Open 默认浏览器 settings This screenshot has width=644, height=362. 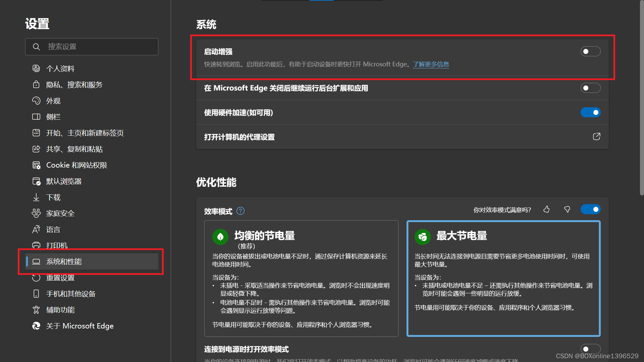point(92,181)
